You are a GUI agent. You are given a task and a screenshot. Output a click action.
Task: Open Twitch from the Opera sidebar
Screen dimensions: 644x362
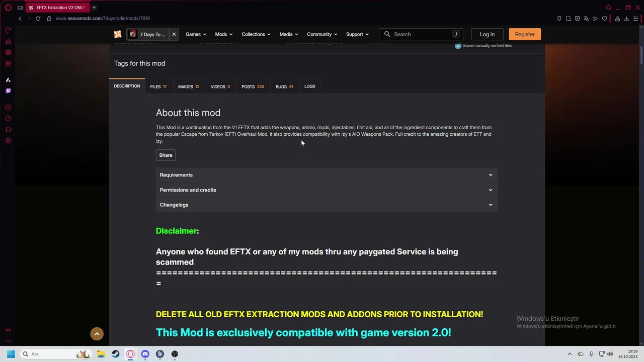(x=8, y=91)
